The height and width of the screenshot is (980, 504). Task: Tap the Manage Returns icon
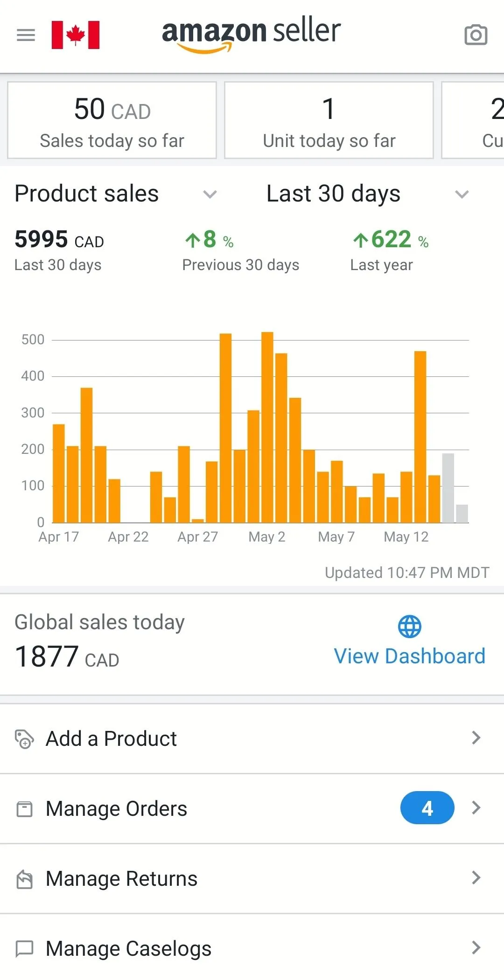24,879
